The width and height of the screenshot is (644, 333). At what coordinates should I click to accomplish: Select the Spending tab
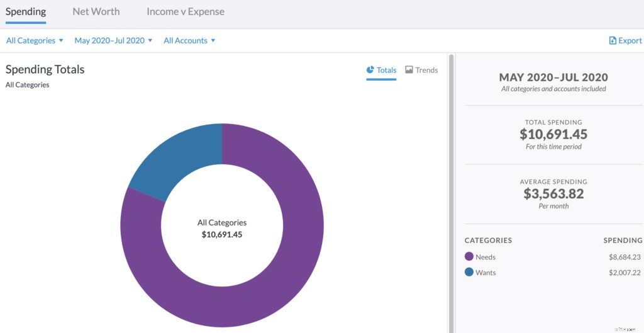pos(26,11)
